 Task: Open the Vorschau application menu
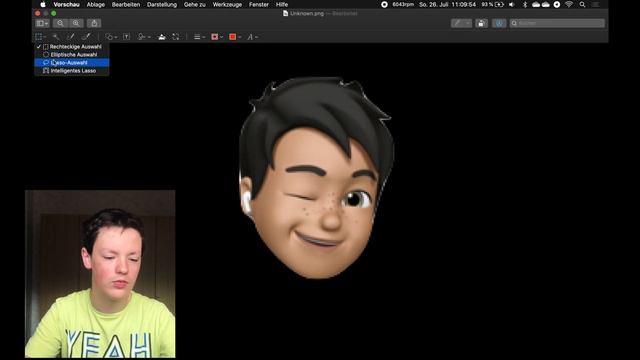pos(67,4)
